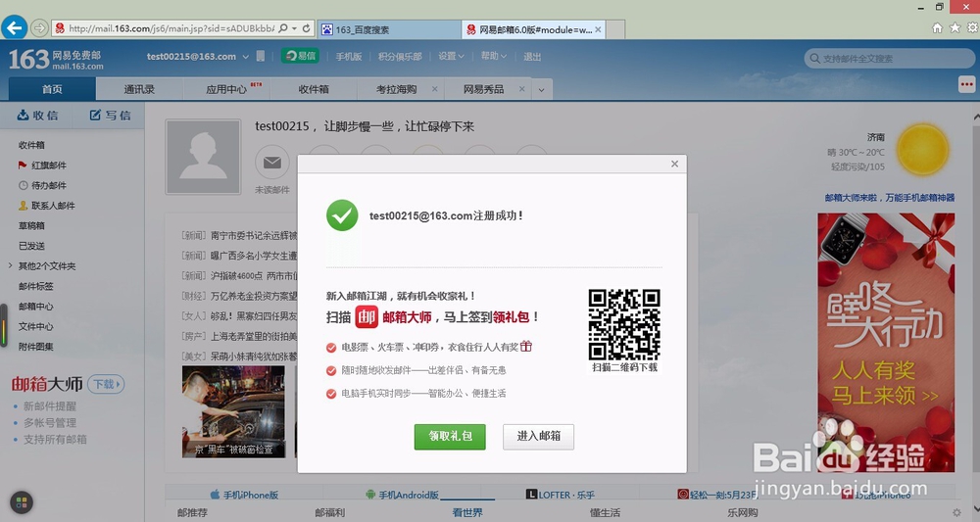Open the 应用中心 tab

(227, 89)
